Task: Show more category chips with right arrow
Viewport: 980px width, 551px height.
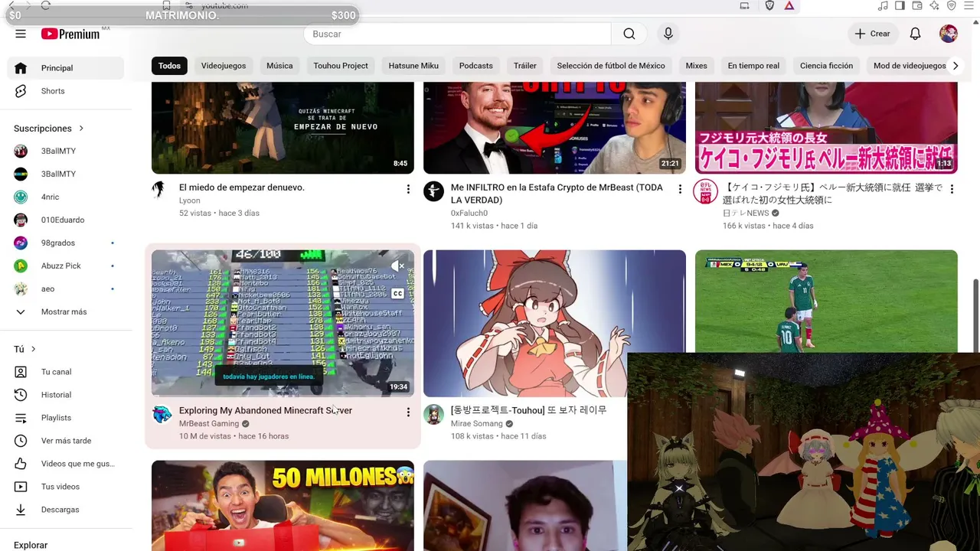Action: pos(955,66)
